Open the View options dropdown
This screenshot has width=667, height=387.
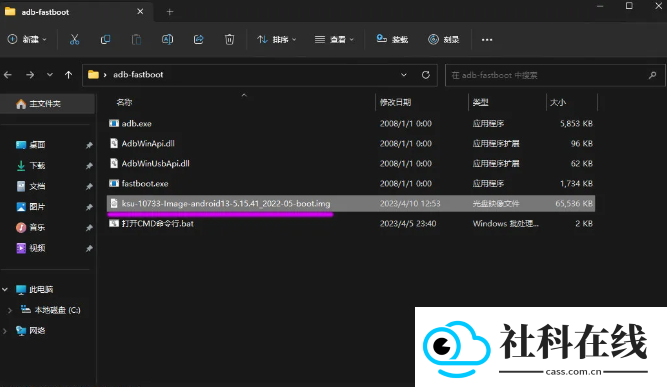[334, 40]
